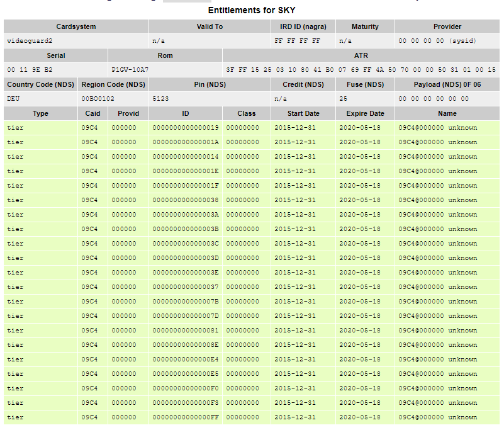Click the Name column header
The height and width of the screenshot is (430, 504).
pos(447,113)
